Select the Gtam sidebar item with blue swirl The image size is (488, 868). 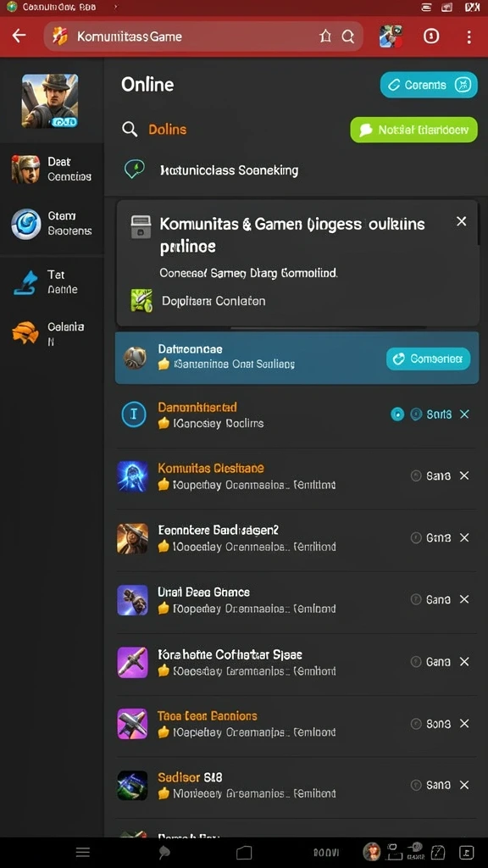pyautogui.click(x=52, y=223)
